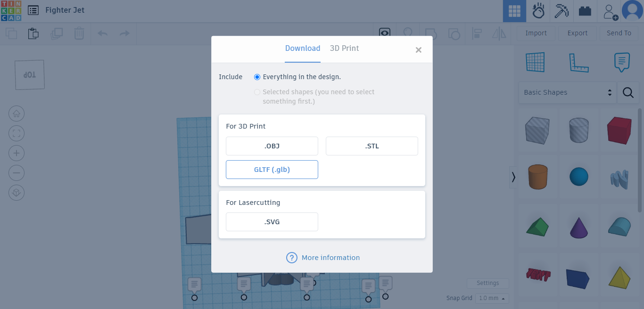Click the GLTF (.glb) export button
644x309 pixels.
pyautogui.click(x=272, y=170)
